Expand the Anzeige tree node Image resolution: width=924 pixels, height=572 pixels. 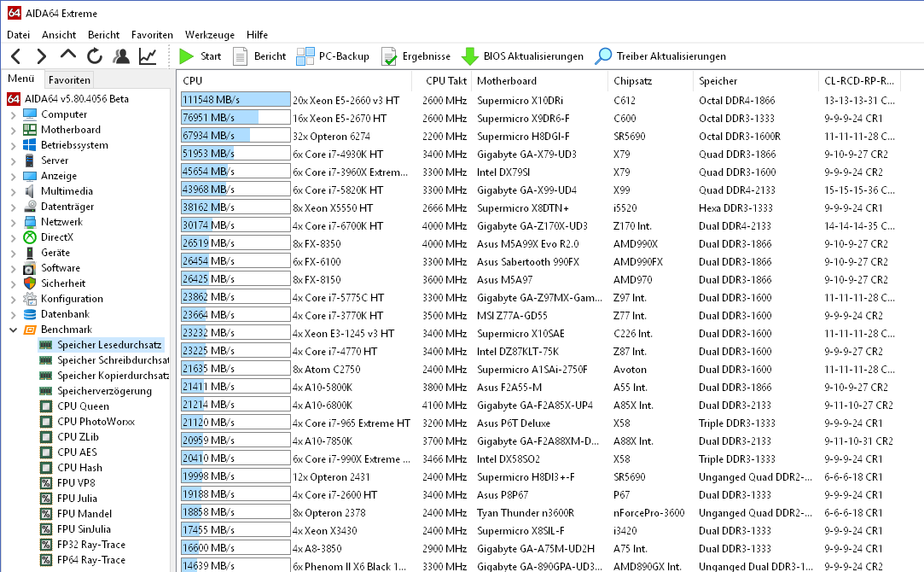coord(13,176)
